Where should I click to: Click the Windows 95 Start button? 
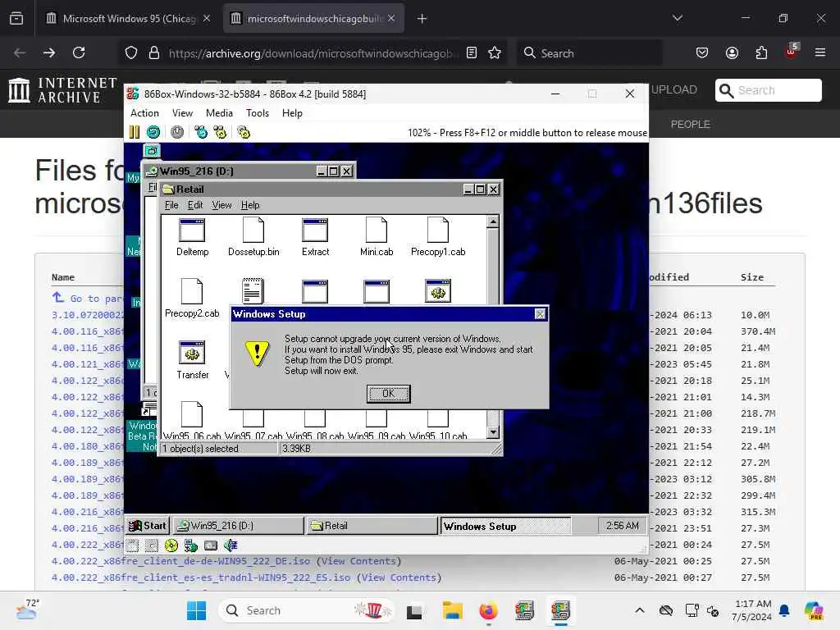pos(148,526)
